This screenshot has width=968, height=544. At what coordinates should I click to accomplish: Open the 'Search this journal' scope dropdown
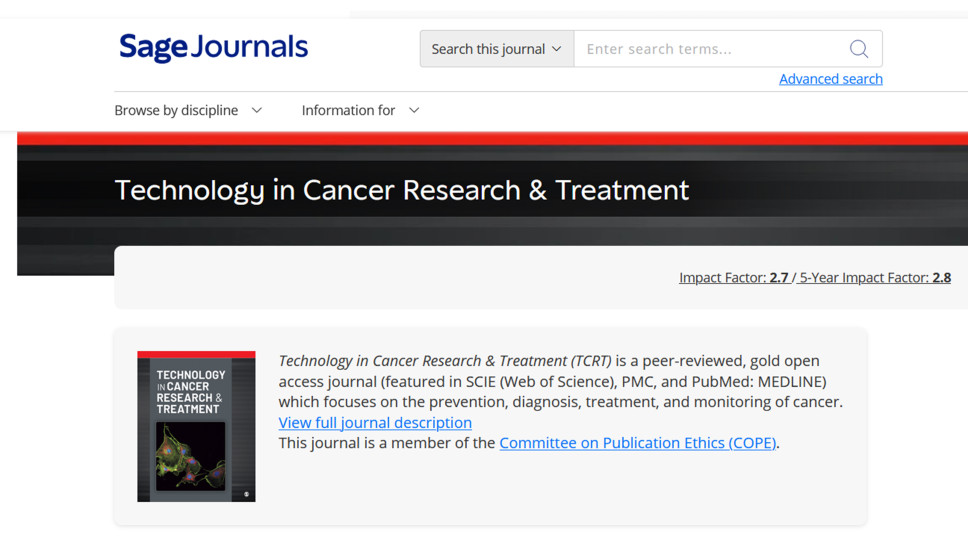coord(497,49)
